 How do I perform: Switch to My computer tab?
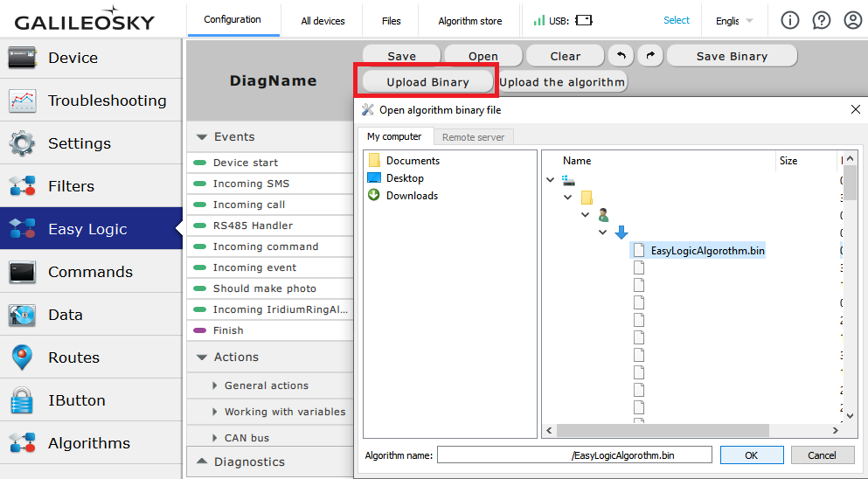point(394,136)
